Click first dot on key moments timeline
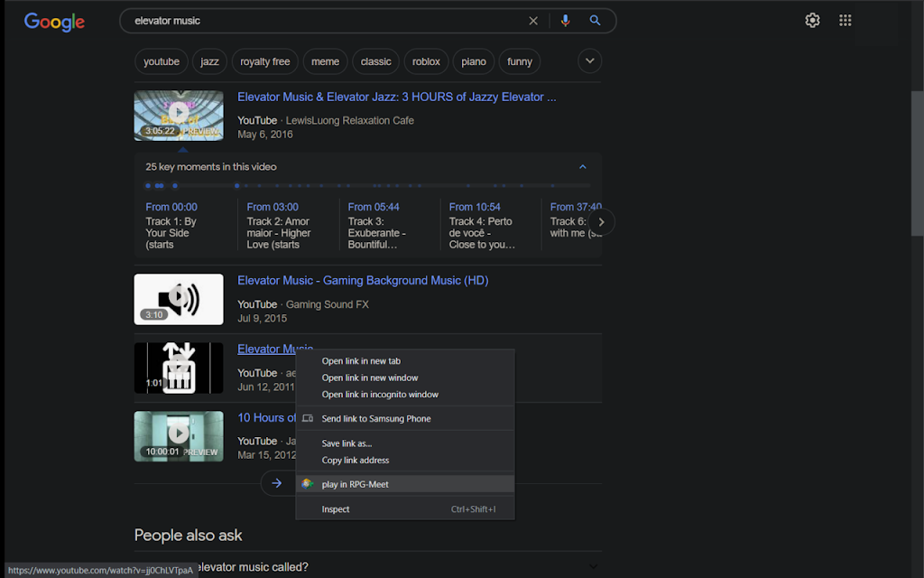The width and height of the screenshot is (924, 578). (148, 186)
